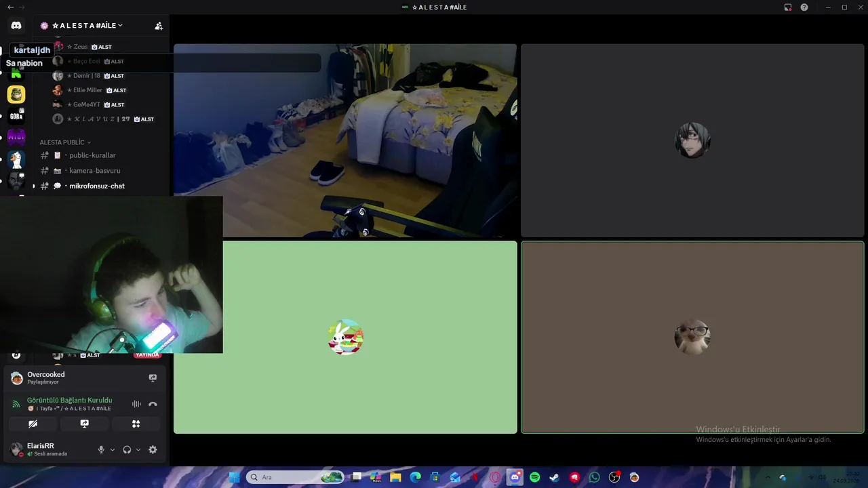Open the goose server icon
868x488 pixels.
[16, 159]
